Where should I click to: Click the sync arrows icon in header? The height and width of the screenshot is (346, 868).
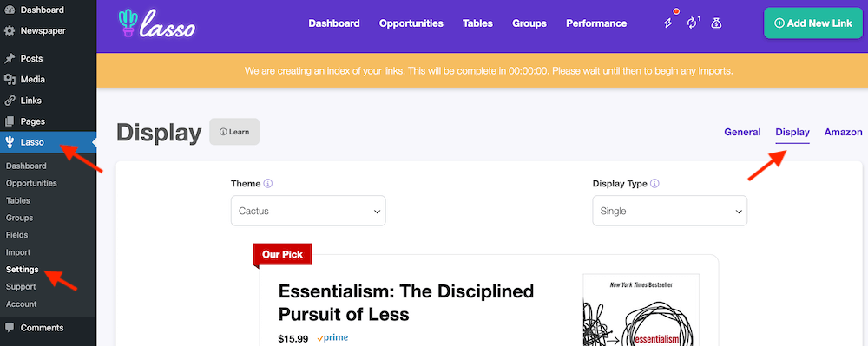(692, 23)
